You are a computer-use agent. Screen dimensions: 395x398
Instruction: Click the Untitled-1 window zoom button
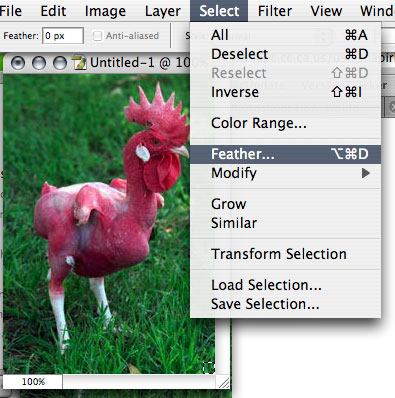[x=60, y=63]
